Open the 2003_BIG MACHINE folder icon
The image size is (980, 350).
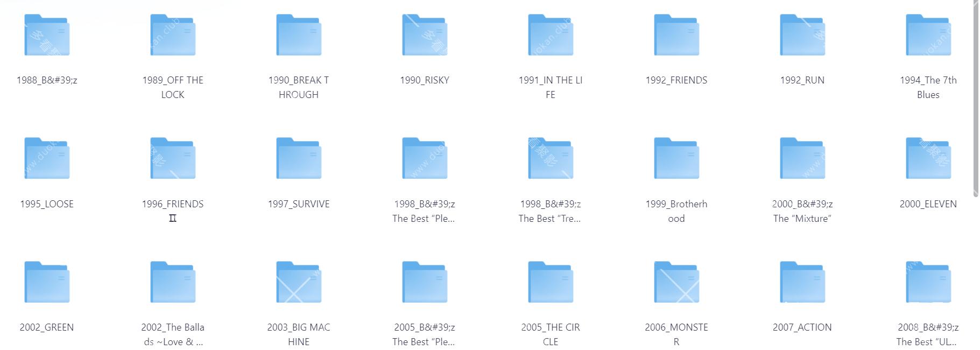pos(299,282)
